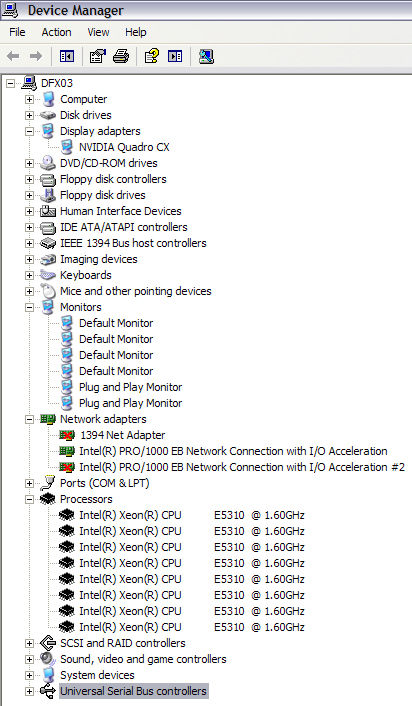Collapse the Display adapters category
412x706 pixels.
pos(29,131)
